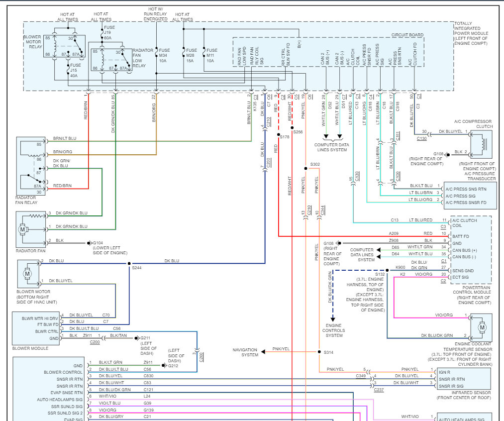Click the S244 splice dot
Screen dimensions: 504x421
(x=129, y=264)
